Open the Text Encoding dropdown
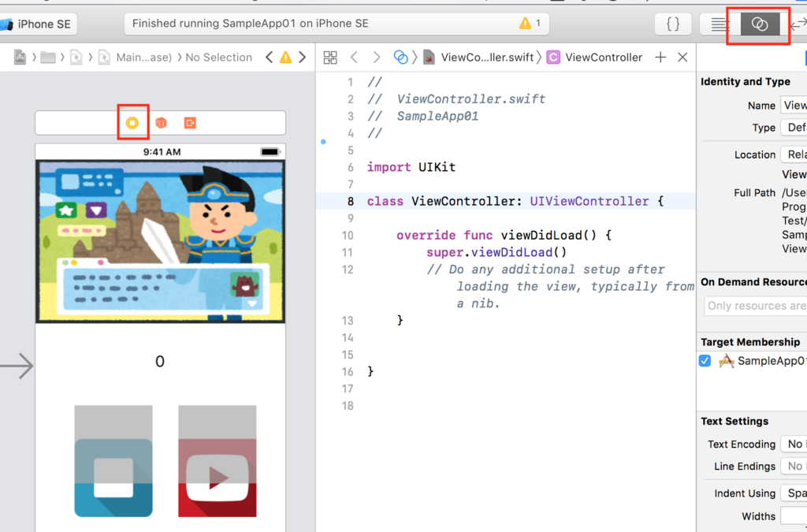 tap(794, 444)
